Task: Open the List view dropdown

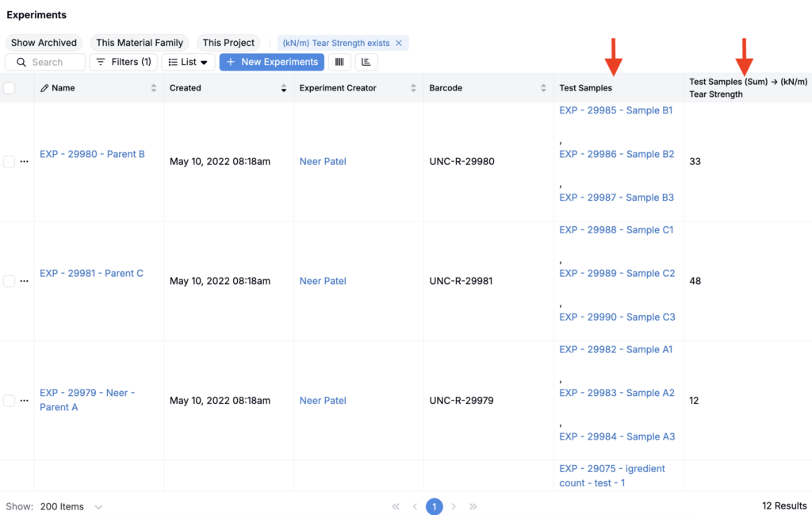Action: 188,62
